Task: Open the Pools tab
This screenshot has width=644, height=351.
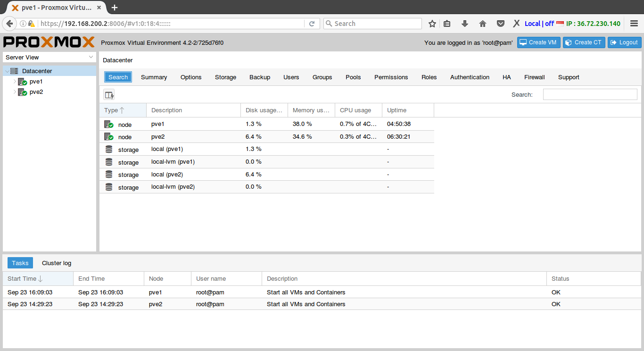Action: 353,77
